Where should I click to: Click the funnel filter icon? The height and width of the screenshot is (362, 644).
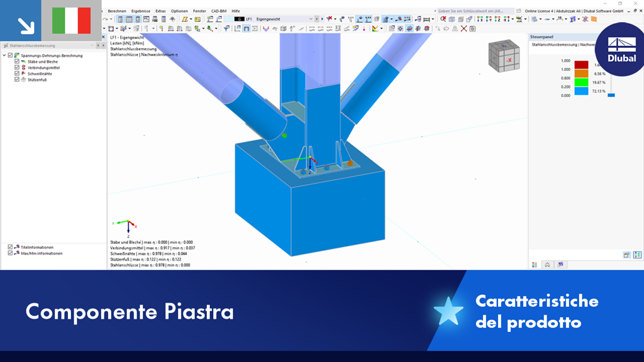(226, 28)
